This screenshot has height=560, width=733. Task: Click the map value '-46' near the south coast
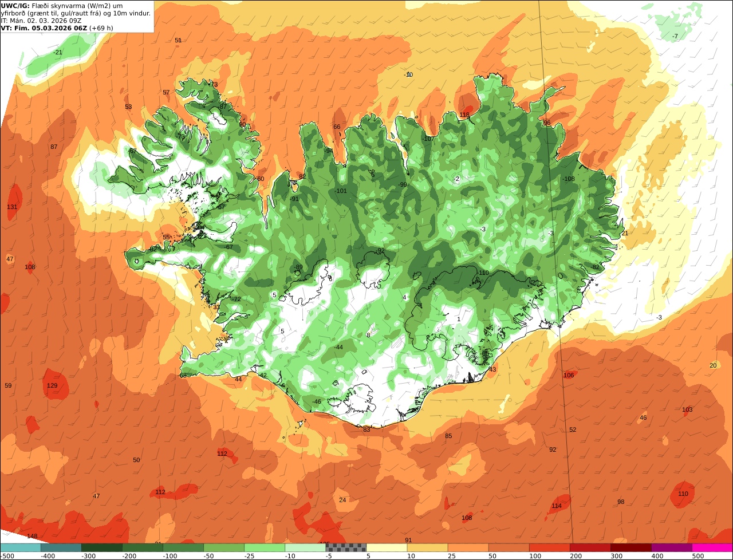tap(316, 401)
